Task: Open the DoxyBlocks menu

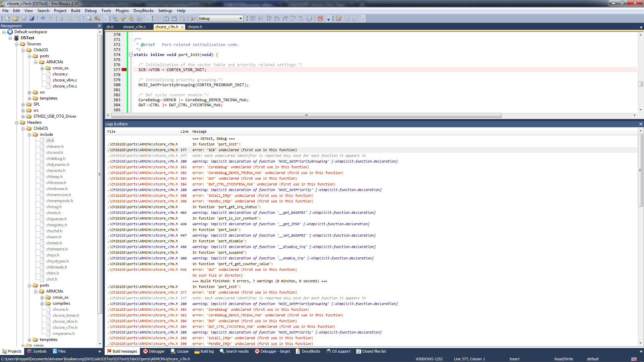Action: click(x=144, y=11)
